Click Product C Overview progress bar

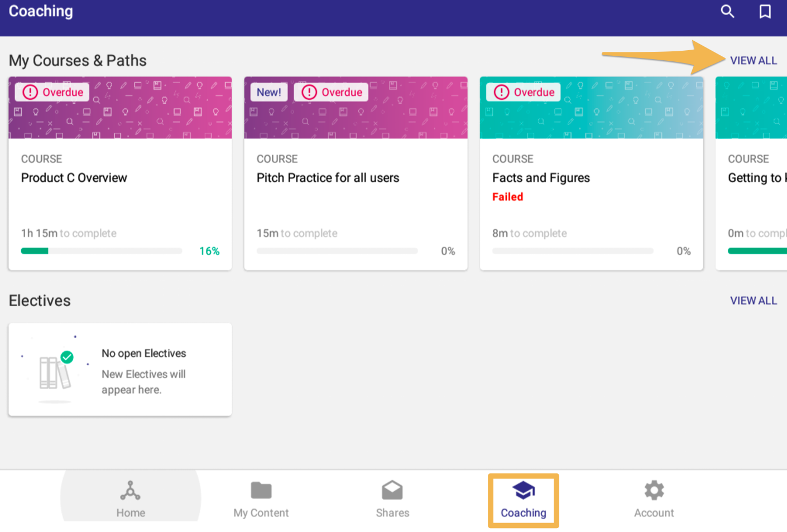[x=102, y=251]
